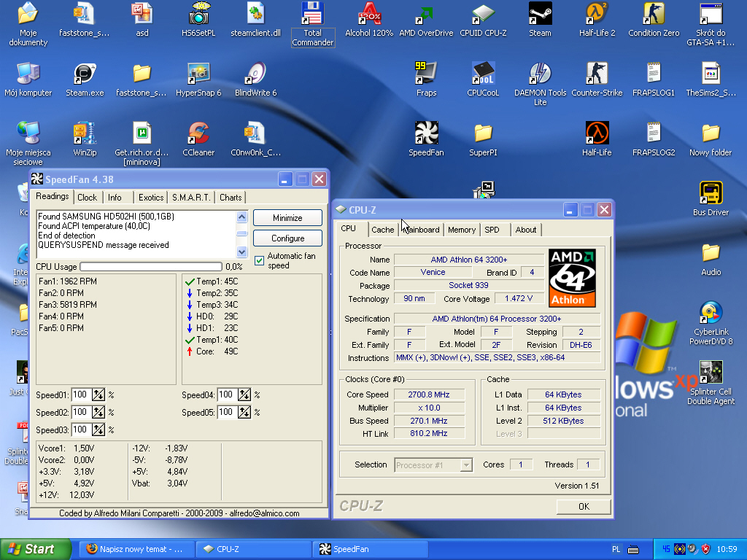Screen dimensions: 747x560
Task: Open the Total Commander desktop icon
Action: click(312, 15)
